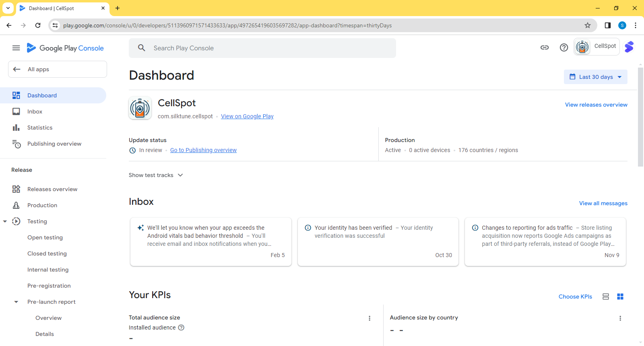The image size is (644, 346).
Task: Open Releases overview in sidebar
Action: (x=53, y=189)
